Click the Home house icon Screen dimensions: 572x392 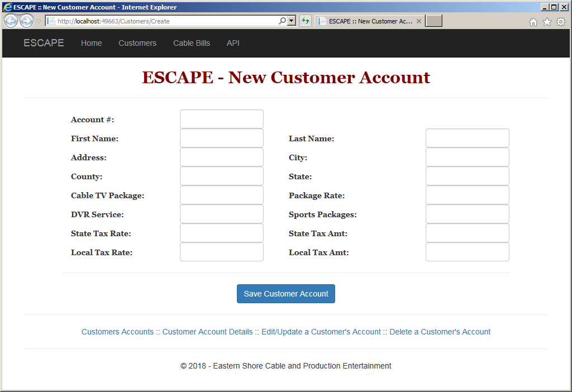click(533, 22)
